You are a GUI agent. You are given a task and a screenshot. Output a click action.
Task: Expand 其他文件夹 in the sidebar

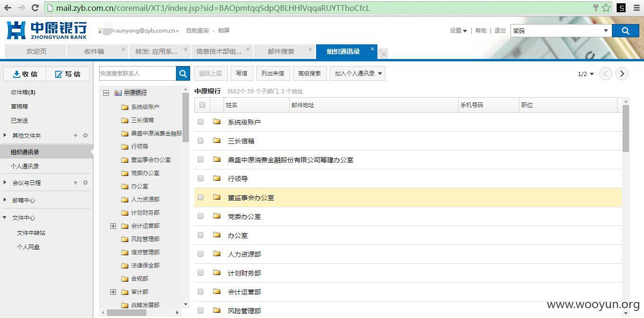pyautogui.click(x=5, y=135)
